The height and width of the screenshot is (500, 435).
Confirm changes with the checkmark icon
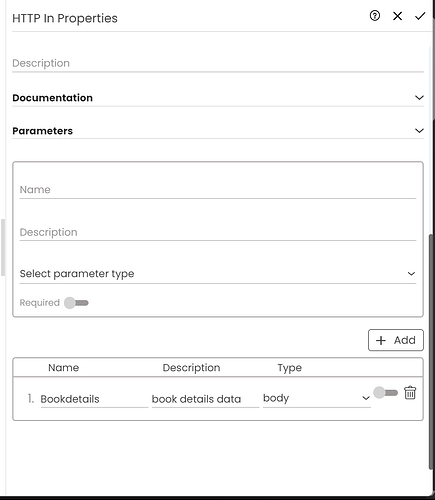point(420,16)
